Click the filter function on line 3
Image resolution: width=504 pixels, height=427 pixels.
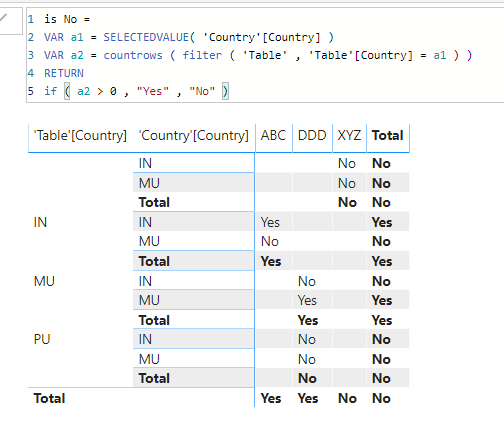coord(202,55)
